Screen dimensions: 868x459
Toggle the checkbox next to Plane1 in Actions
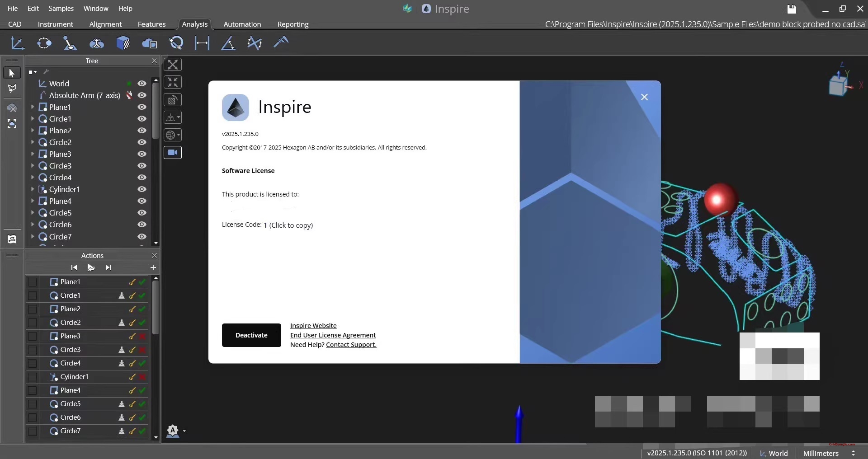point(33,282)
